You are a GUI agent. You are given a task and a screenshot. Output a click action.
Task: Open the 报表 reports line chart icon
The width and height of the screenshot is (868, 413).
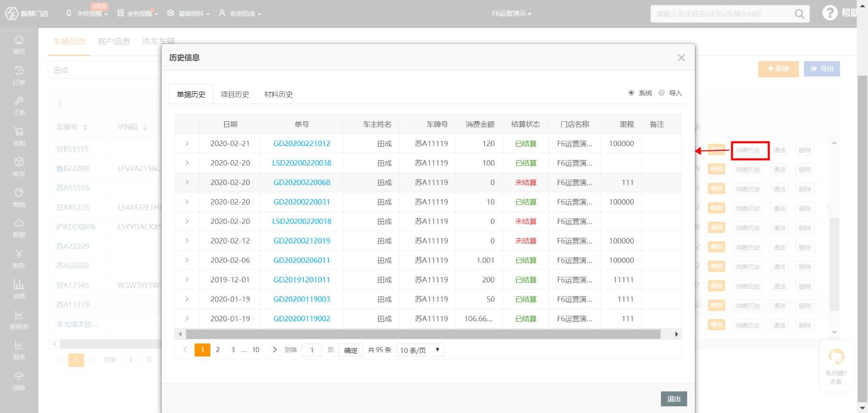(x=19, y=345)
